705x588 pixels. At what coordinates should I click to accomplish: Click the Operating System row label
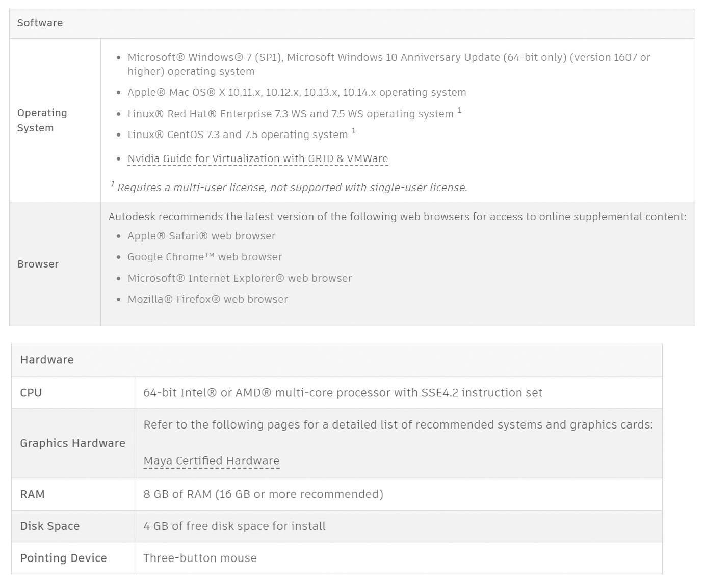click(x=42, y=120)
